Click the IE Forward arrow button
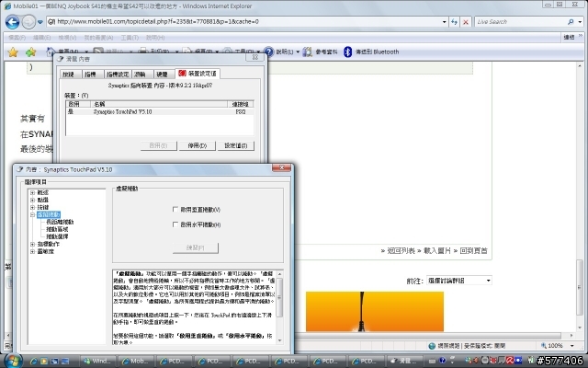The height and width of the screenshot is (368, 588). point(28,22)
